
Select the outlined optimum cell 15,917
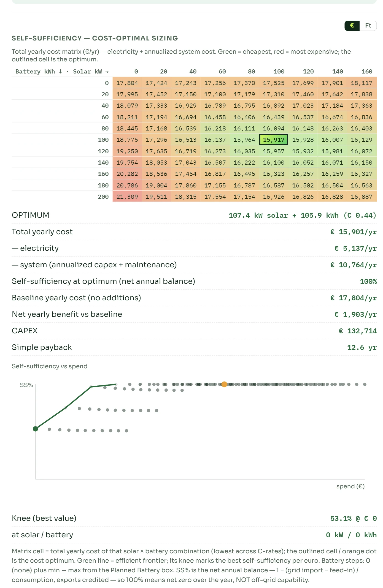[x=274, y=140]
